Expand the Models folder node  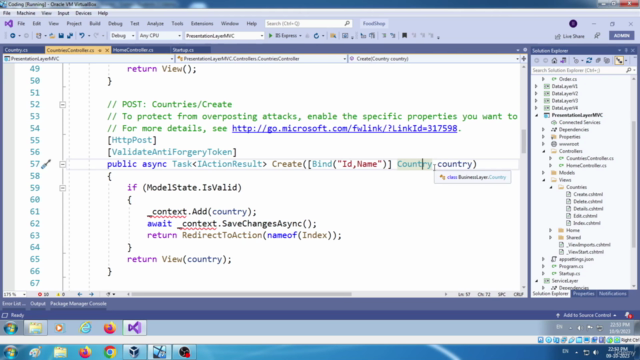tap(544, 173)
